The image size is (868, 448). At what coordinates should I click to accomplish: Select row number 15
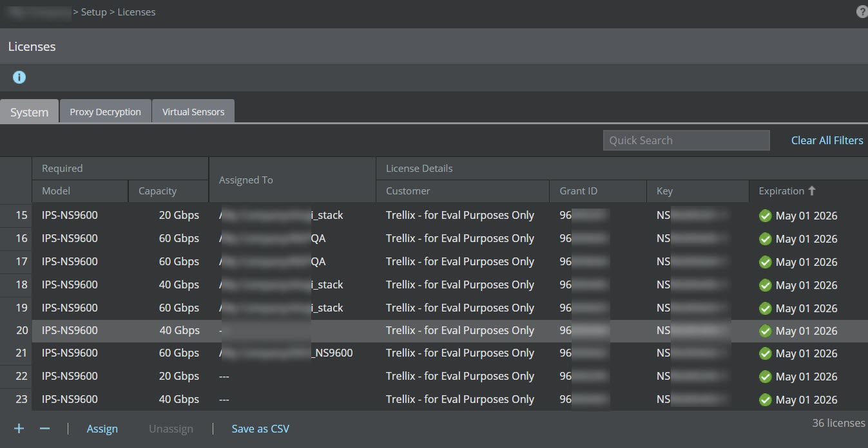pyautogui.click(x=21, y=215)
